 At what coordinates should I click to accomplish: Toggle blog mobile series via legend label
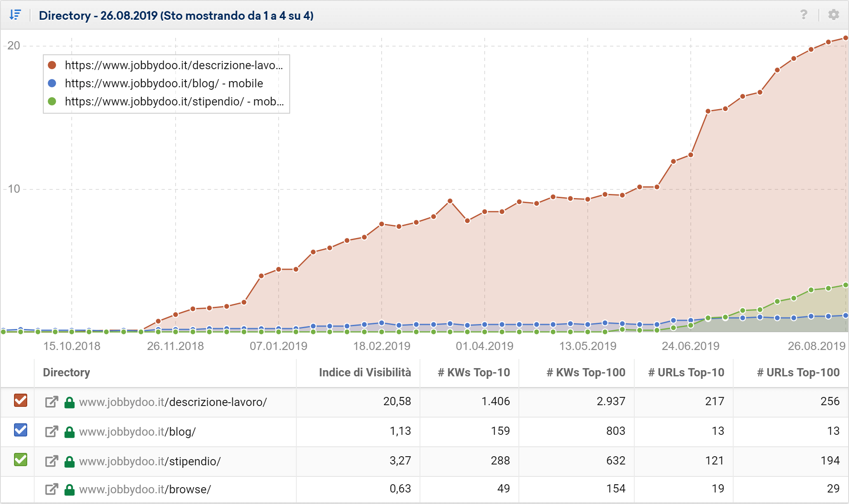[164, 83]
